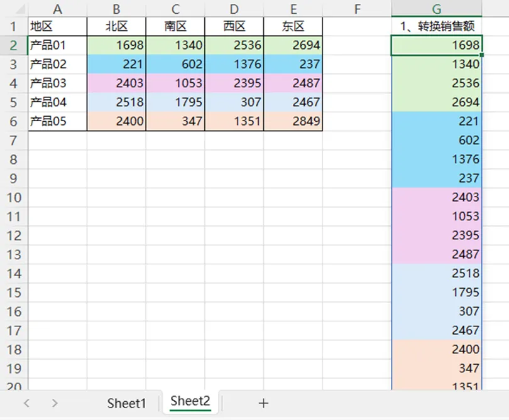Click cell D2 with value 2536
This screenshot has height=420, width=509.
pos(234,45)
